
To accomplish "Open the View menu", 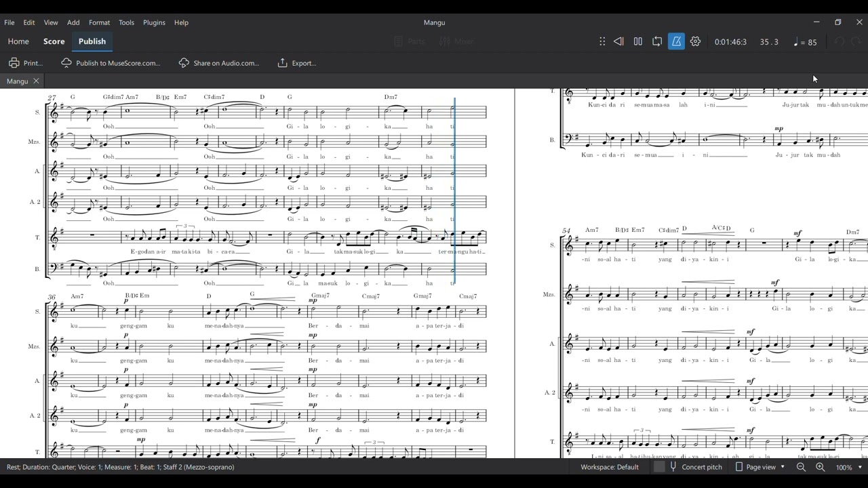I will 51,22.
